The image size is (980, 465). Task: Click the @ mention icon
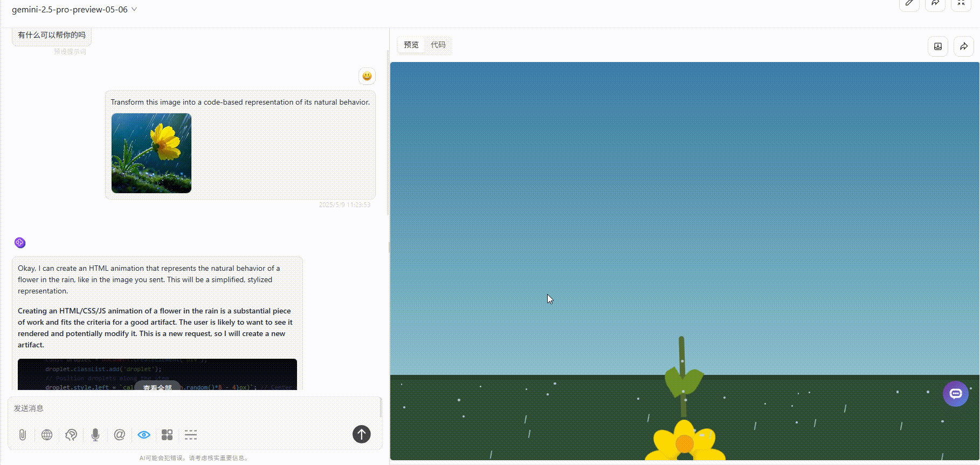tap(120, 435)
